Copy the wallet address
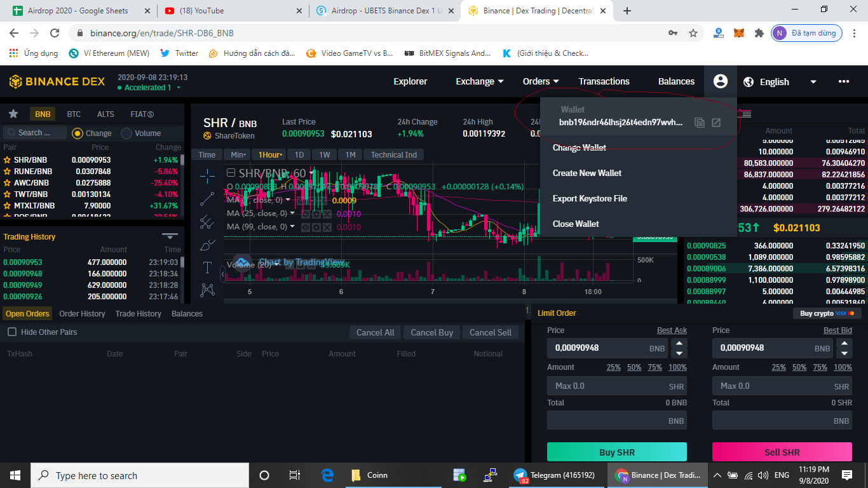Viewport: 868px width, 488px height. tap(700, 123)
